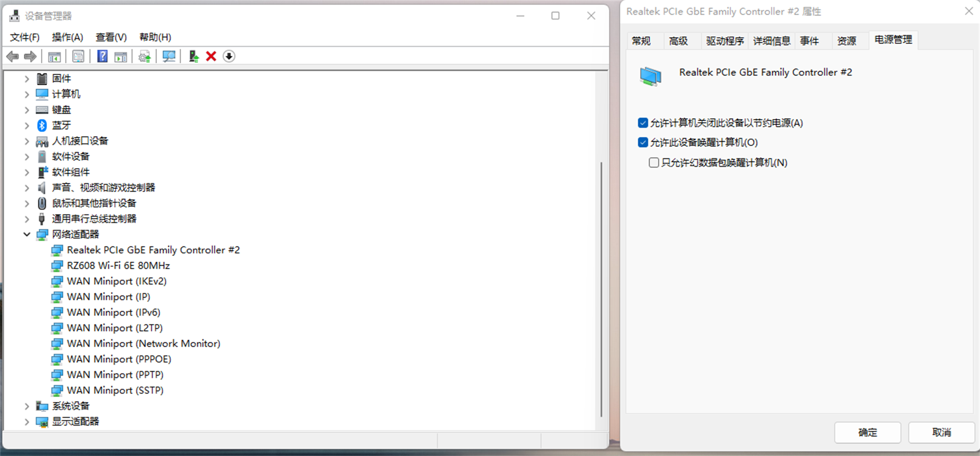This screenshot has width=980, height=456.
Task: Expand the 软件设备 tree node
Action: point(27,157)
